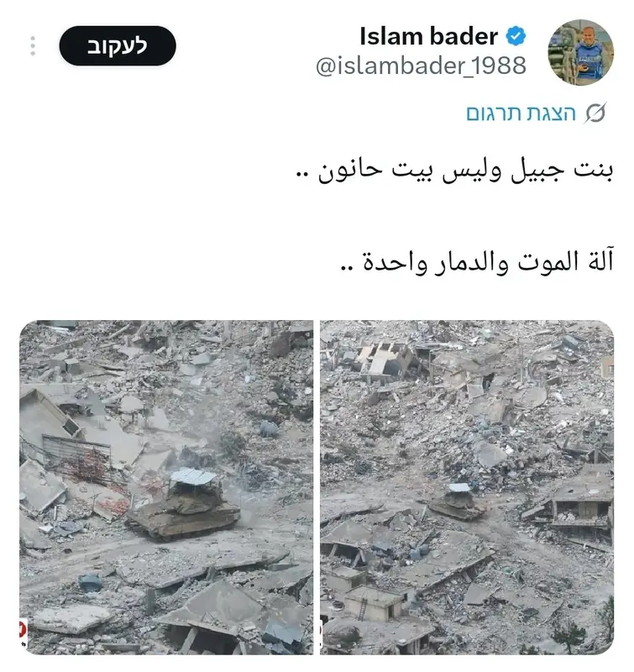Click the tank in the left photo
This screenshot has width=634, height=672.
tap(185, 503)
